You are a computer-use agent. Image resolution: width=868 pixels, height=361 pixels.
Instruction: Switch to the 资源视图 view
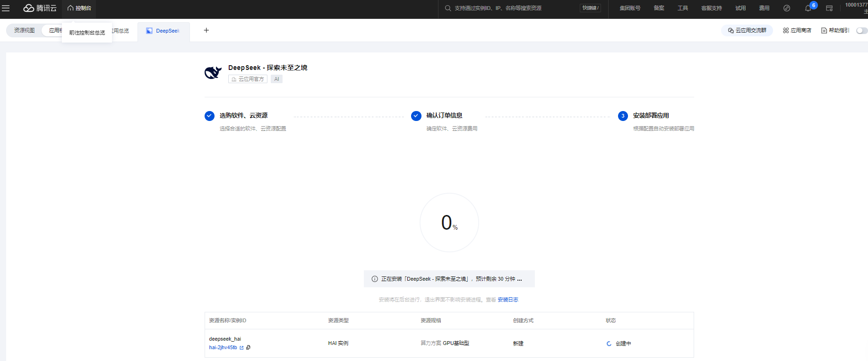pyautogui.click(x=24, y=30)
